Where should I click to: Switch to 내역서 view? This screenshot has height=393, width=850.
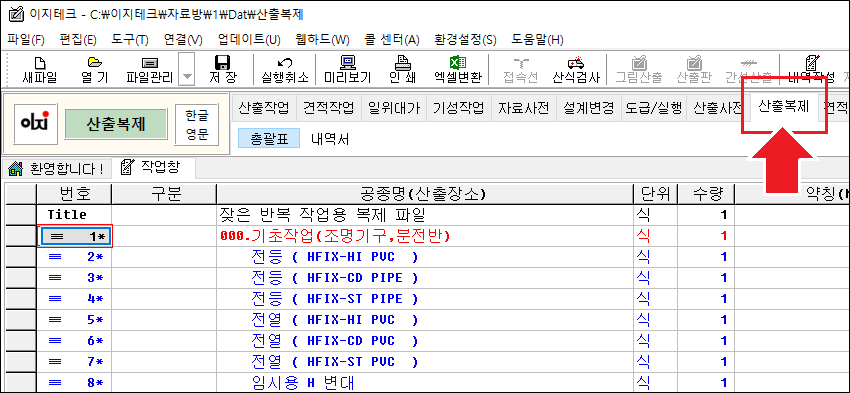click(x=330, y=139)
